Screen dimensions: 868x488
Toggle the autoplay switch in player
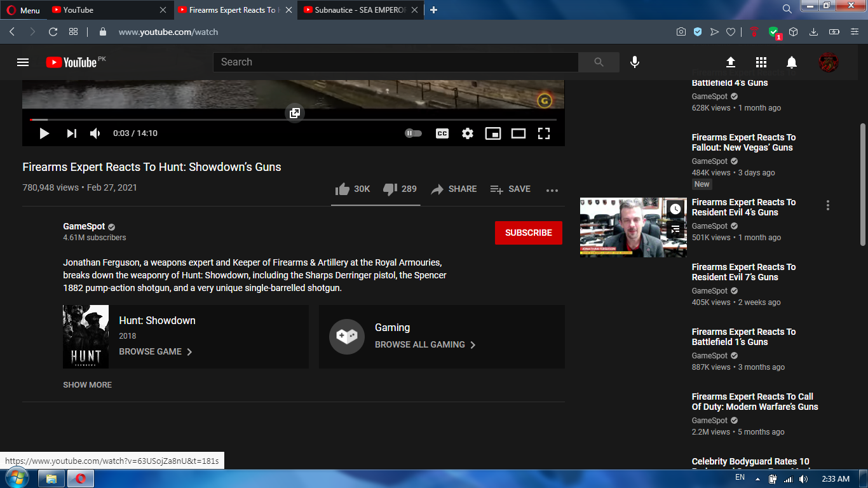(x=414, y=133)
